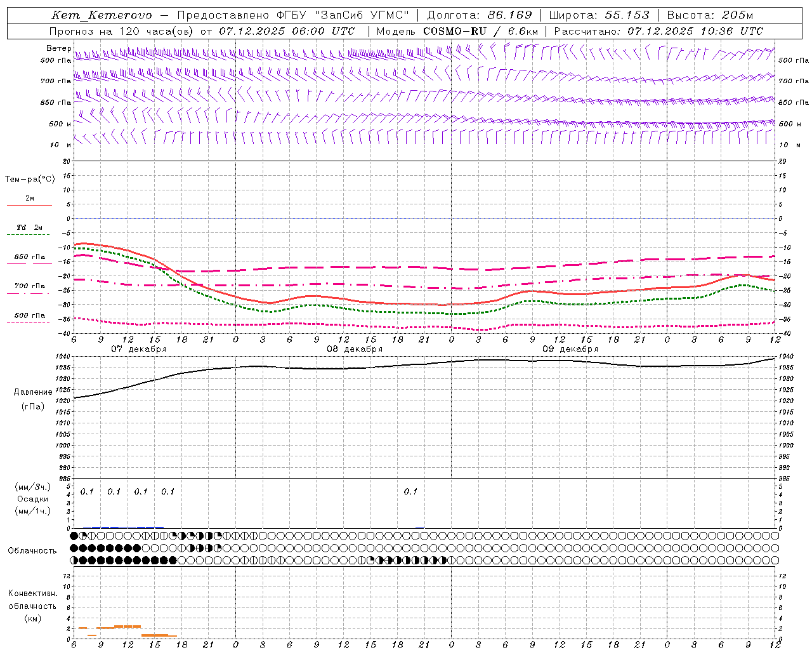812x650 pixels.
Task: Click the highest orange convective cloud bar
Action: [127, 627]
